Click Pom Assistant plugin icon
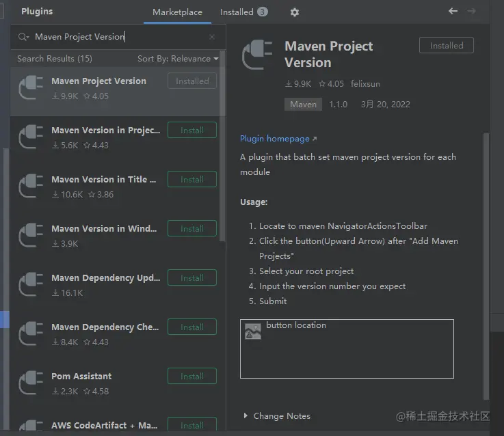 (x=31, y=383)
